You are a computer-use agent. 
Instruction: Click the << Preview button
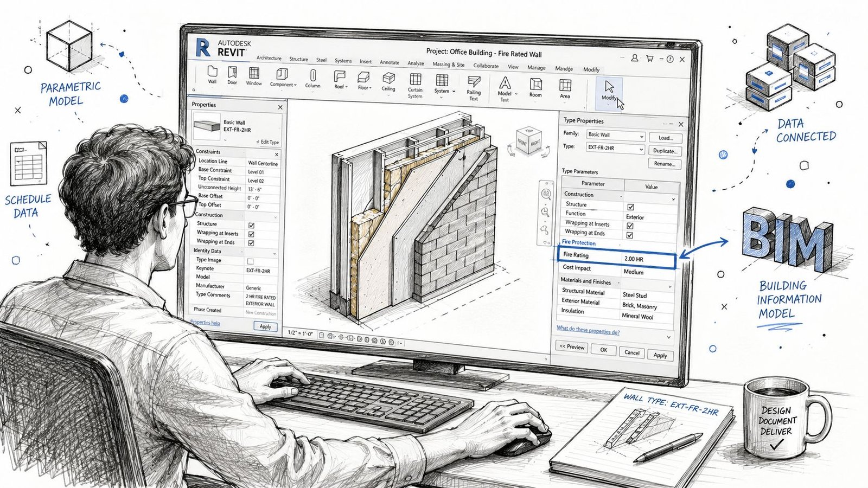(x=572, y=347)
